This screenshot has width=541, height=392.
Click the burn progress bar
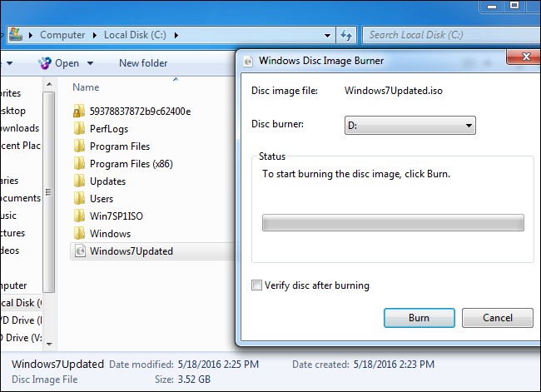pos(393,222)
